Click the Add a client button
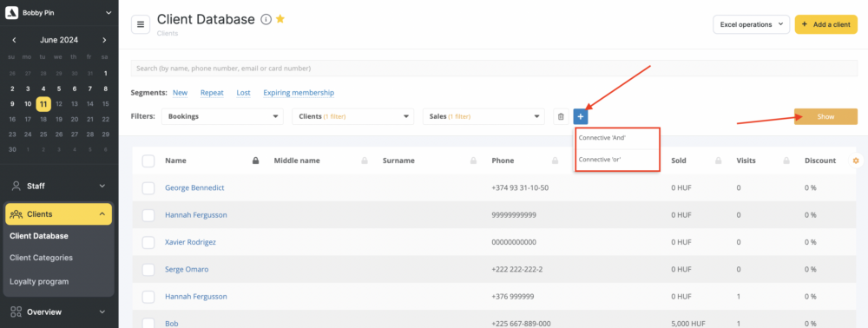The width and height of the screenshot is (868, 328). pyautogui.click(x=826, y=24)
